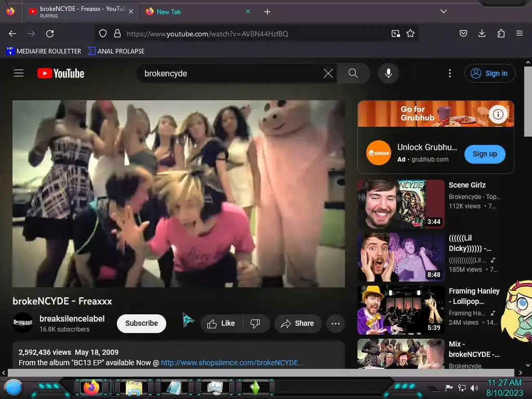Click the green diamond taskbar icon
The image size is (532, 399).
point(256,388)
